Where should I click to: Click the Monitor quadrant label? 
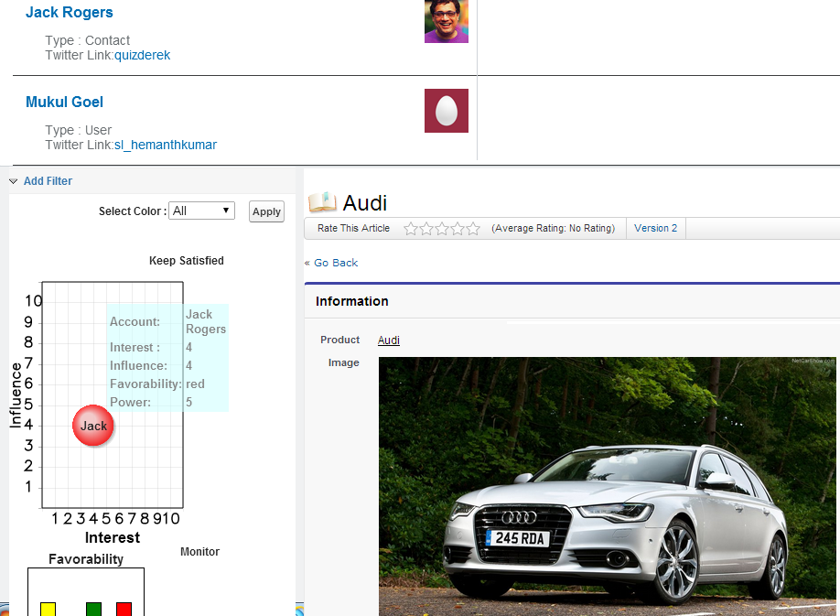(x=199, y=552)
